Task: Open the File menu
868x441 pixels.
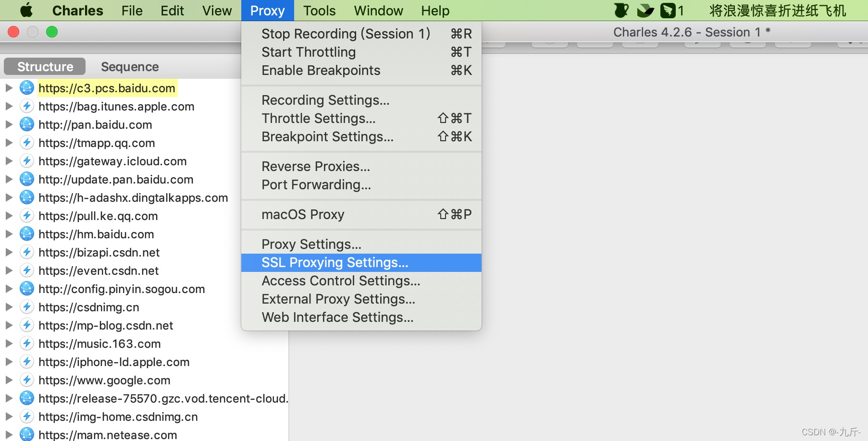Action: pos(132,11)
